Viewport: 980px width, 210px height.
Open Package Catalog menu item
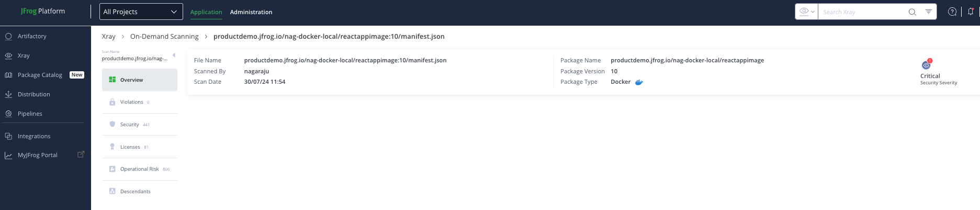(x=40, y=75)
